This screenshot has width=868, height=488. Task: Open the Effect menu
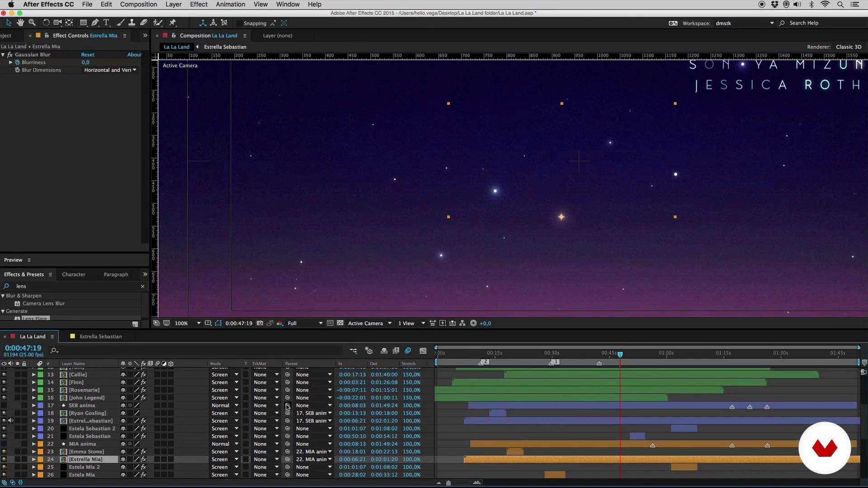coord(198,5)
